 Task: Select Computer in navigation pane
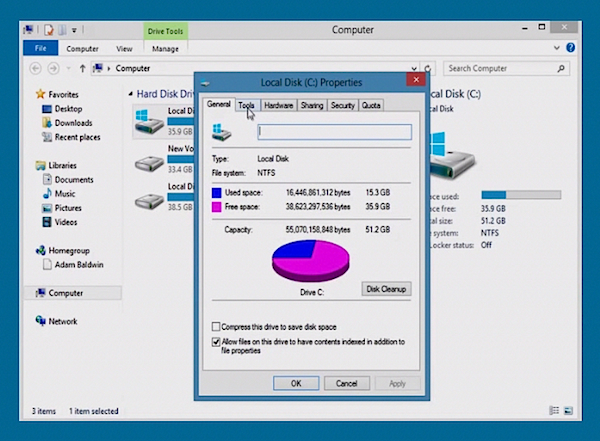pyautogui.click(x=73, y=293)
